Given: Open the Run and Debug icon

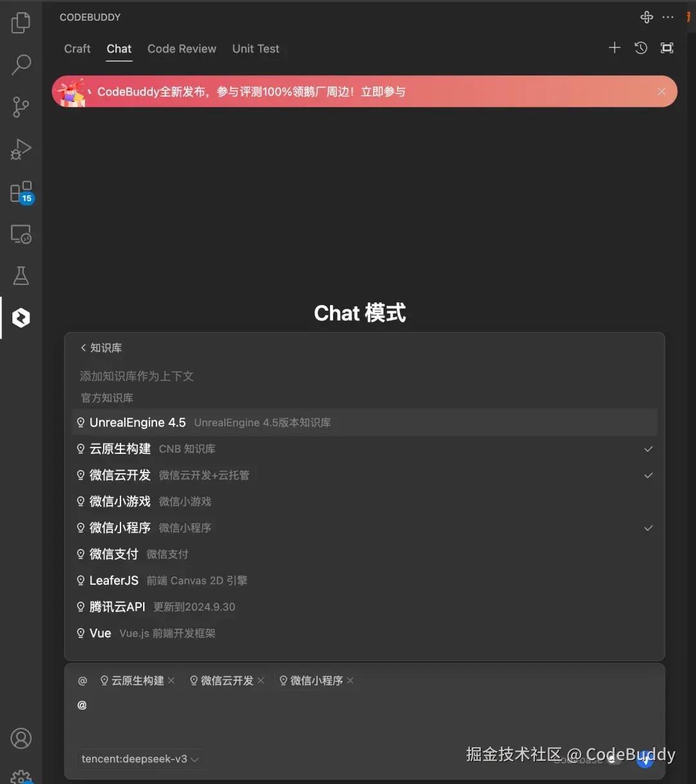Looking at the screenshot, I should tap(21, 149).
